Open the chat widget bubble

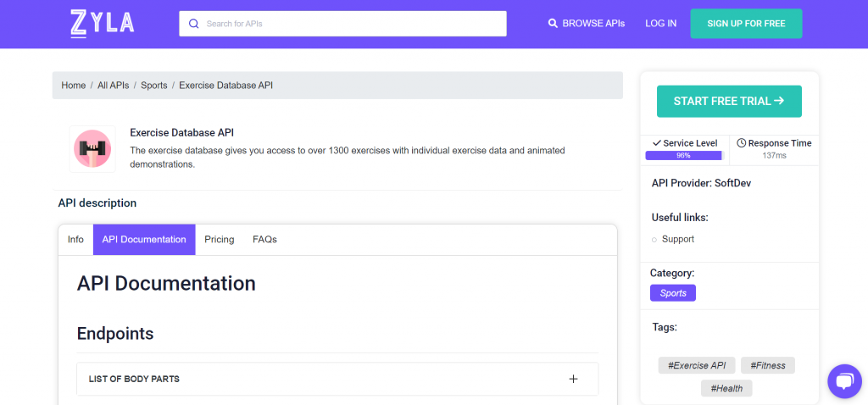click(x=844, y=381)
